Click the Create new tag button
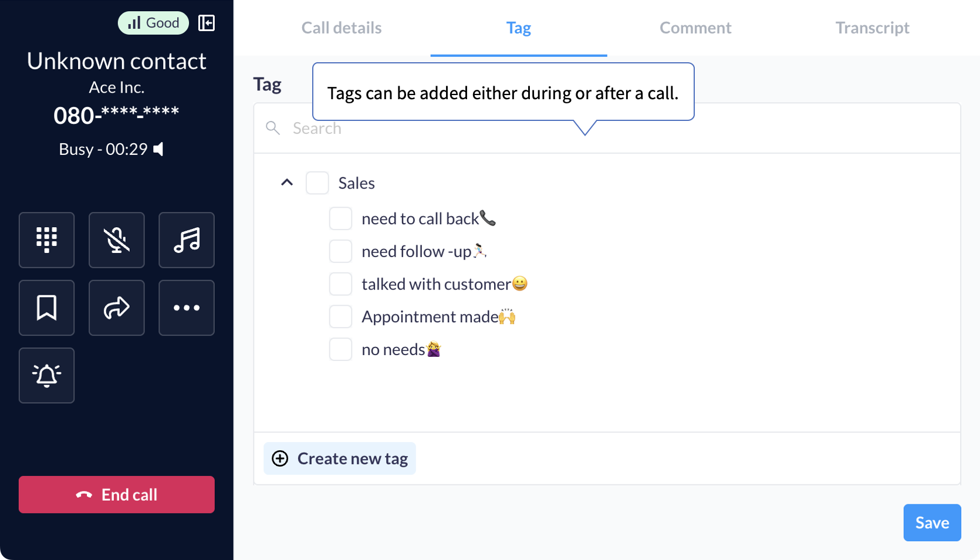The height and width of the screenshot is (560, 980). 340,458
